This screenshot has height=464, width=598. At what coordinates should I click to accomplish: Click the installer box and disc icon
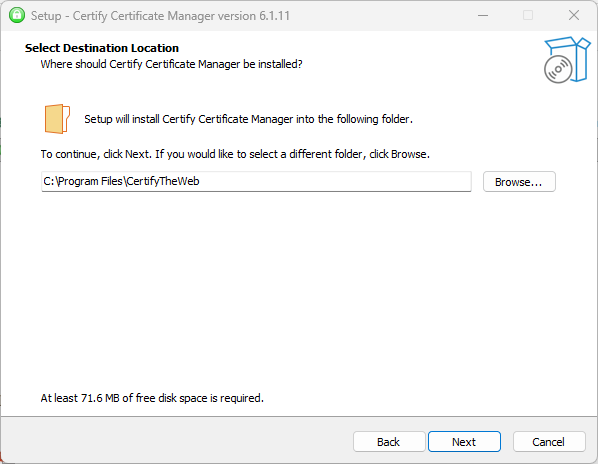click(567, 60)
